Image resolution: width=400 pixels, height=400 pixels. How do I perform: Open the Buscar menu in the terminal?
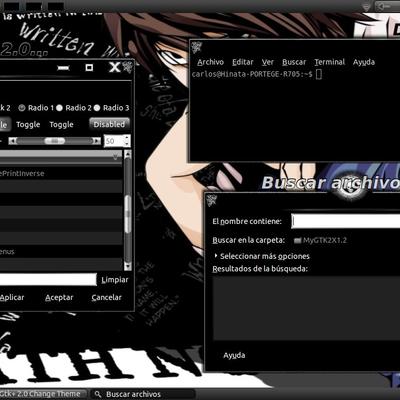(x=294, y=62)
